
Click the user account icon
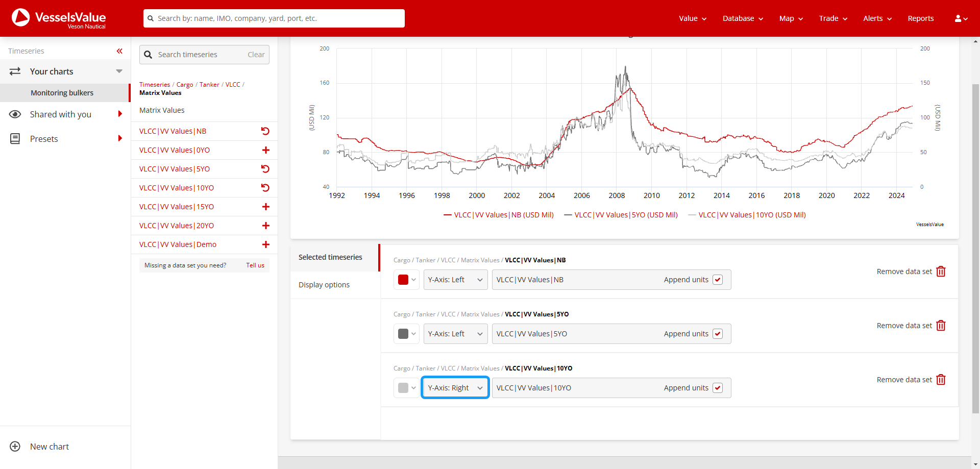(959, 18)
